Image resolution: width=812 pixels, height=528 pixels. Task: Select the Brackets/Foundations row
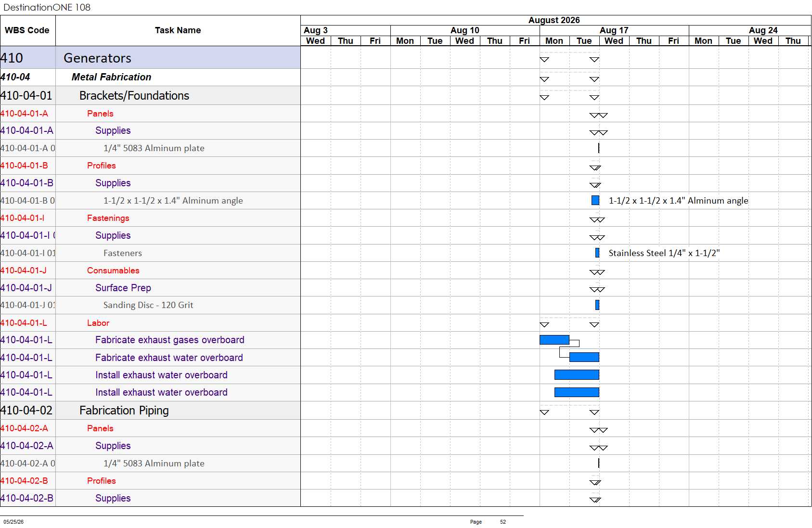[150, 96]
